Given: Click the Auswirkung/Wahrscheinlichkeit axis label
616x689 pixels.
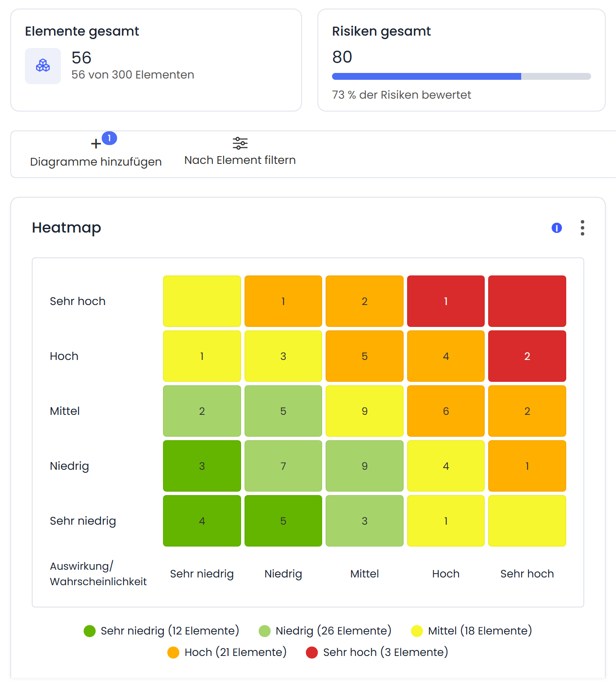Looking at the screenshot, I should tap(98, 574).
